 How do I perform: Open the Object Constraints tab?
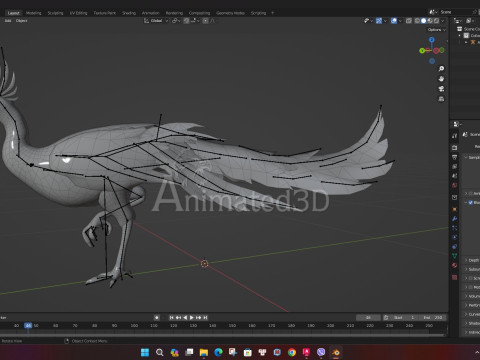click(x=455, y=247)
